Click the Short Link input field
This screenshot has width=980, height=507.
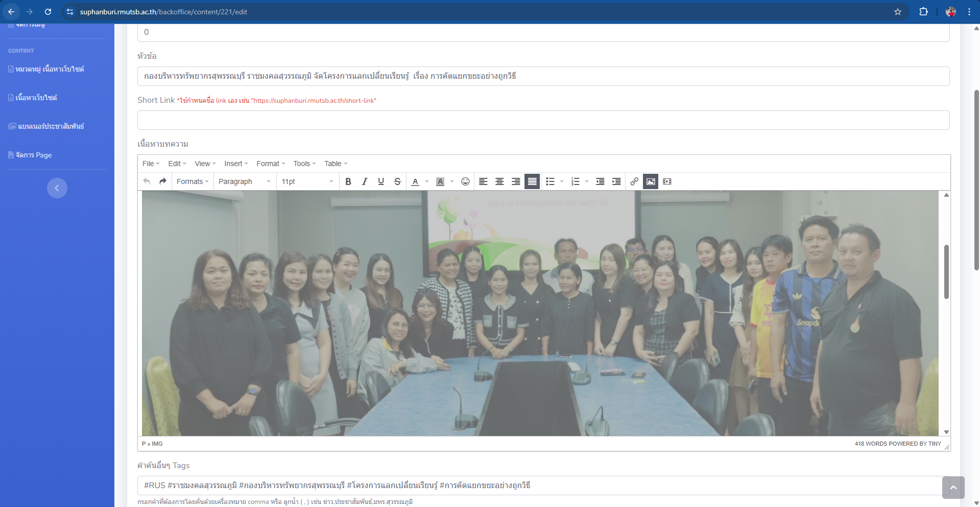tap(543, 120)
